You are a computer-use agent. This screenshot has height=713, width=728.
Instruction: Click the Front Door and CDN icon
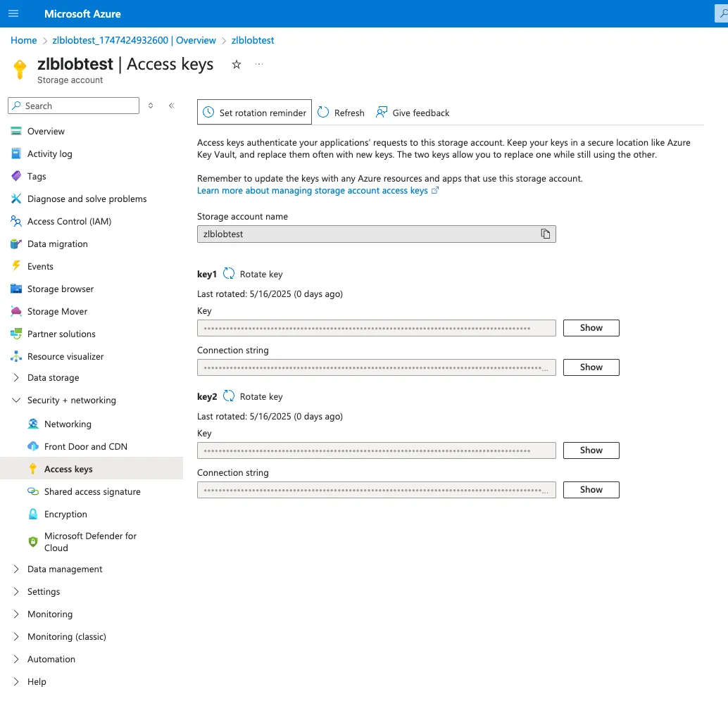coord(33,446)
